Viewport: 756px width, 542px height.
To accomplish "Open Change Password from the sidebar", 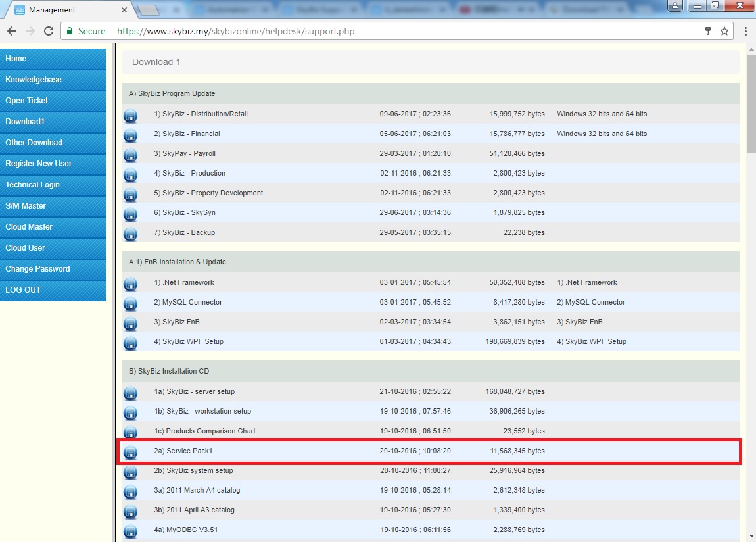I will click(37, 269).
